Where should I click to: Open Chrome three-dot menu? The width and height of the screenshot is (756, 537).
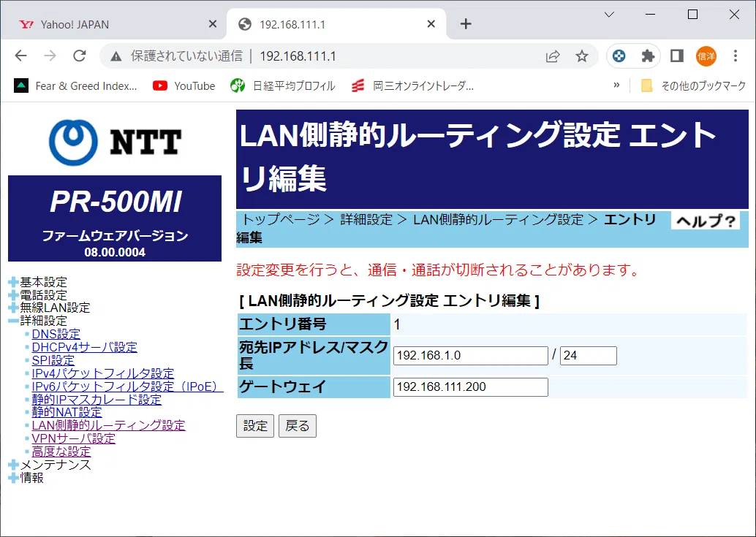(x=736, y=56)
